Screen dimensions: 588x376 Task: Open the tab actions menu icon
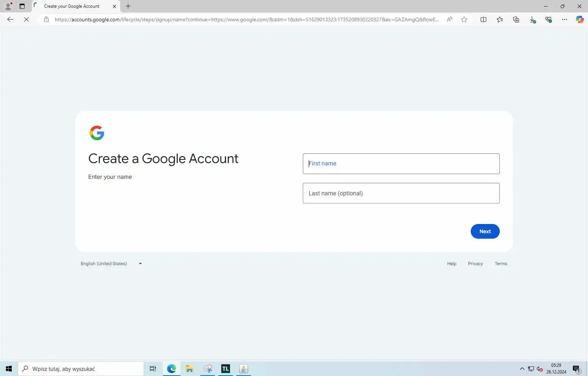click(x=22, y=6)
